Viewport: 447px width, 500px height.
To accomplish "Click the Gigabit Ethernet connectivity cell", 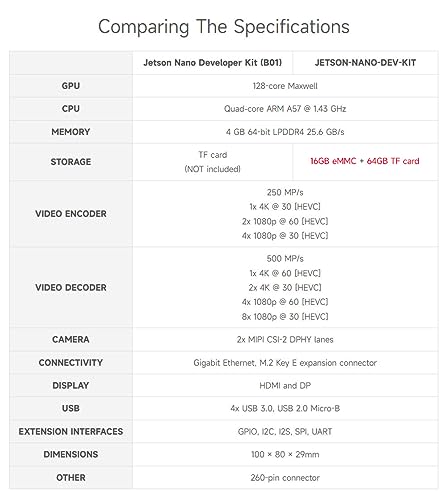I will point(285,363).
